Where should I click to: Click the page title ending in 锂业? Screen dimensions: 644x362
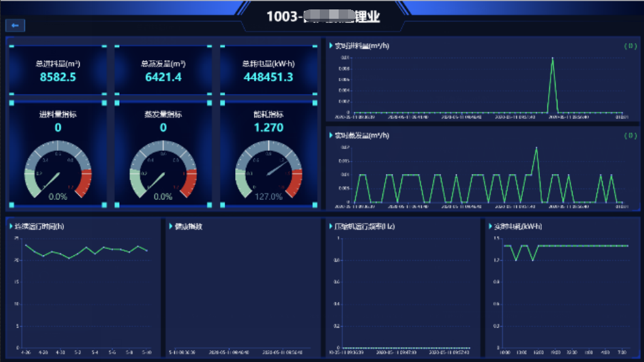tap(323, 16)
